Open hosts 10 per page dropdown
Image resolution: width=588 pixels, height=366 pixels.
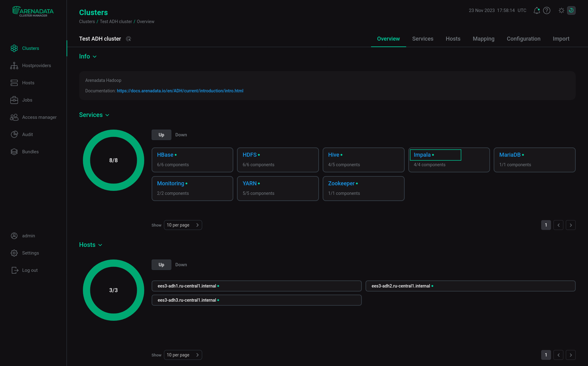click(x=183, y=355)
